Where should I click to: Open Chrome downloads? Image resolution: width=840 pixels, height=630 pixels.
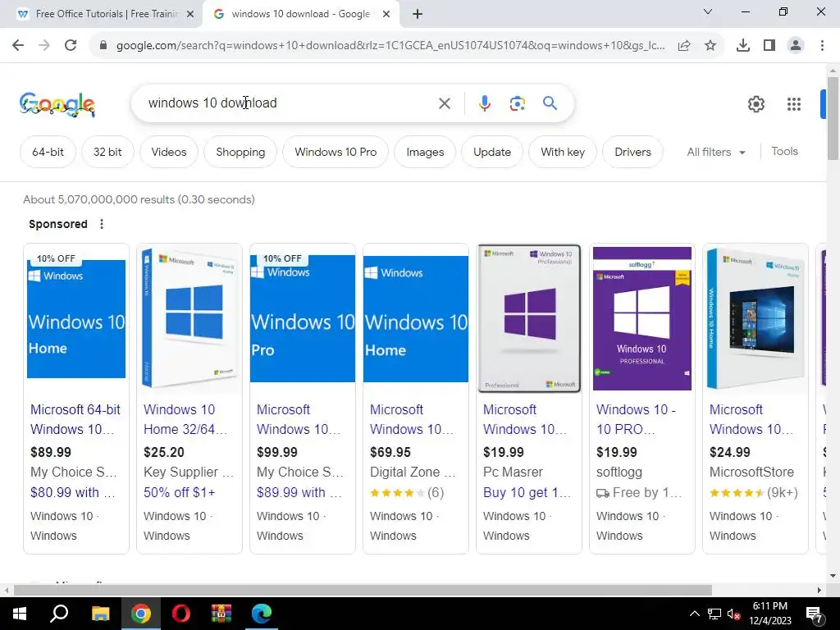(x=743, y=46)
